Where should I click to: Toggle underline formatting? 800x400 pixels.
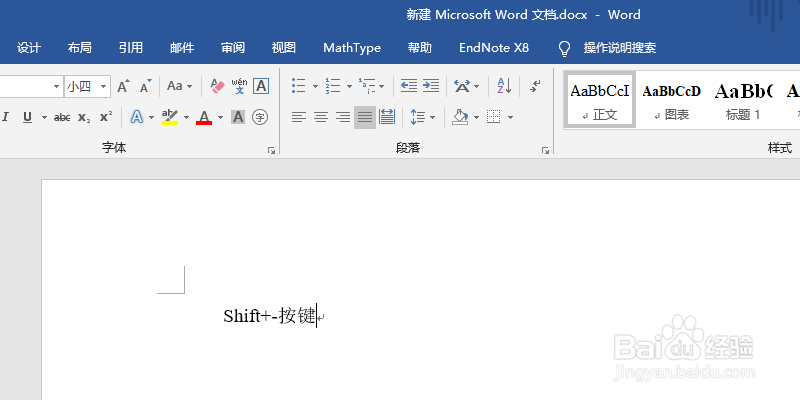tap(28, 117)
